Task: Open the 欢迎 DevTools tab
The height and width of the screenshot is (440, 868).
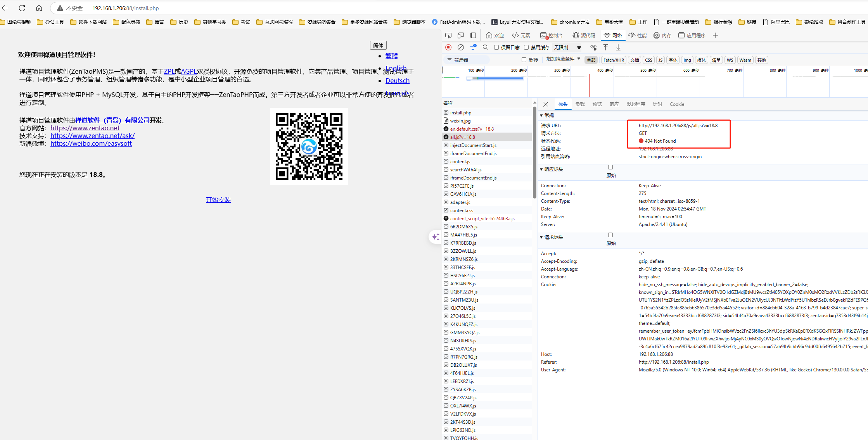Action: (x=495, y=35)
